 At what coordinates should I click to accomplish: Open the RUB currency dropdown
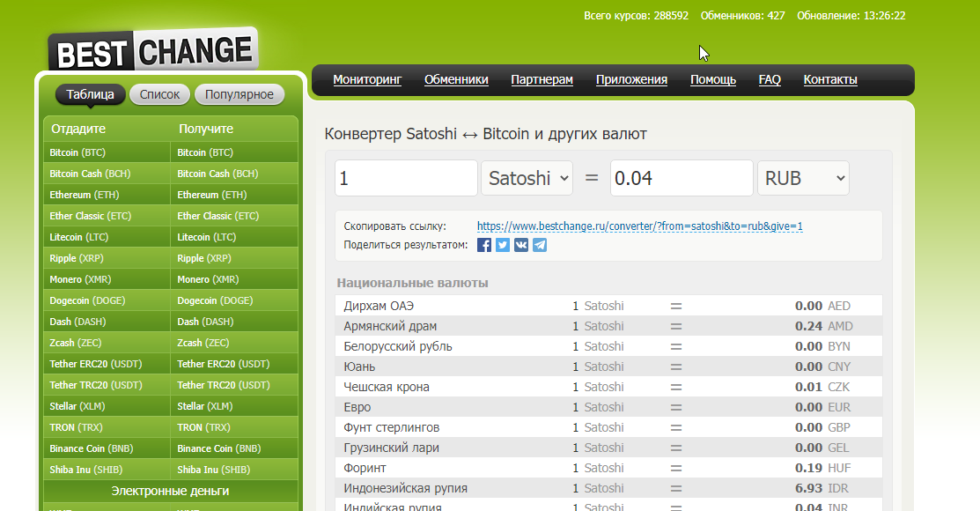803,178
